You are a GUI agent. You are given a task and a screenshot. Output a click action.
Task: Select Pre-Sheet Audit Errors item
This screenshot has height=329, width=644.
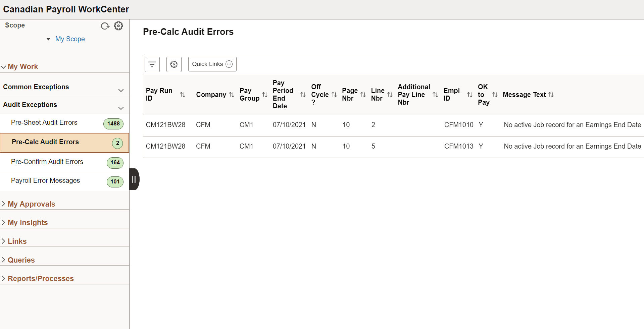coord(44,123)
